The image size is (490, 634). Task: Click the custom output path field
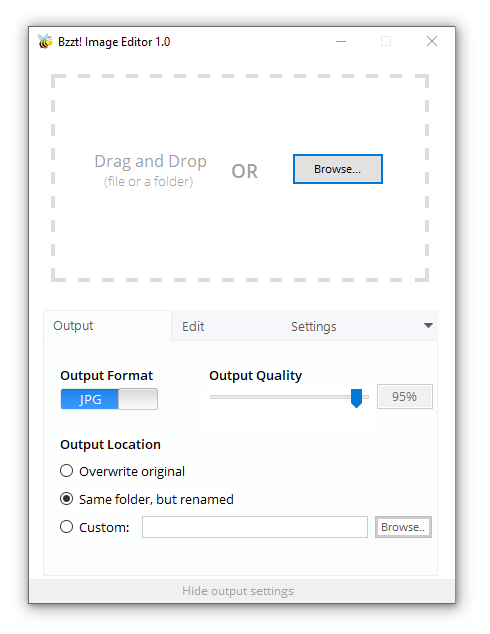coord(255,527)
